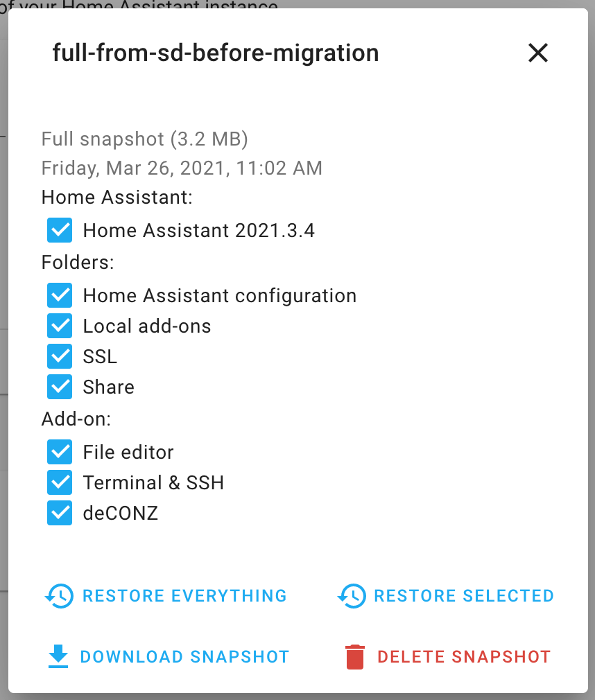Click the full-from-sd-before-migration dialog title

[216, 53]
